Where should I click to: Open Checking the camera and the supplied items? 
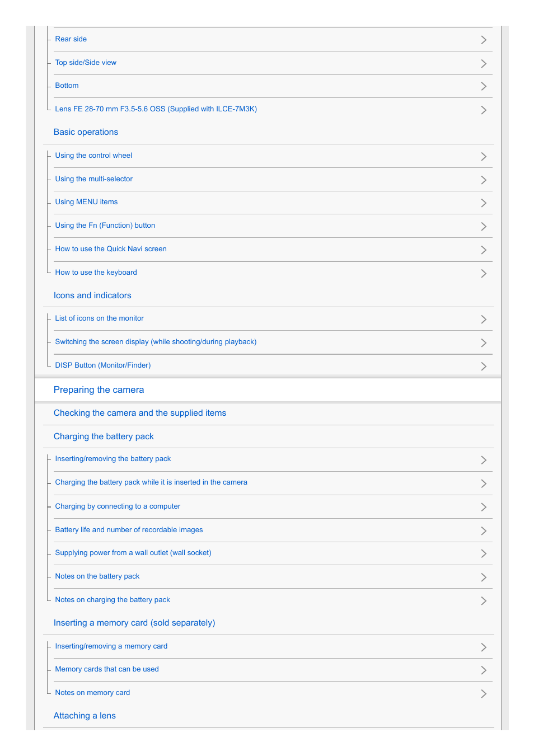(x=140, y=413)
